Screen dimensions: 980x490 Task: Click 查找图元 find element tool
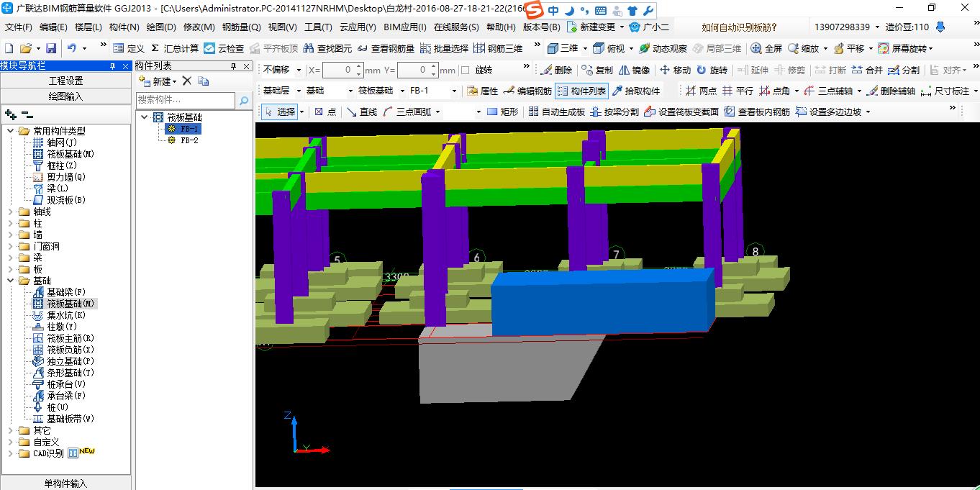[327, 48]
